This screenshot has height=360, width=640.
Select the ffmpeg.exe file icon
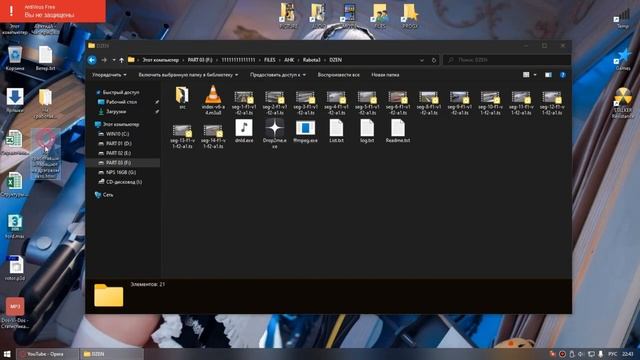pyautogui.click(x=305, y=128)
